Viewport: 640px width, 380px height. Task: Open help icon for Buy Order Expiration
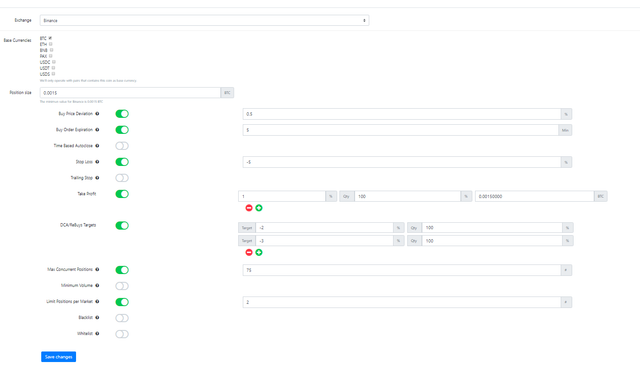click(97, 130)
